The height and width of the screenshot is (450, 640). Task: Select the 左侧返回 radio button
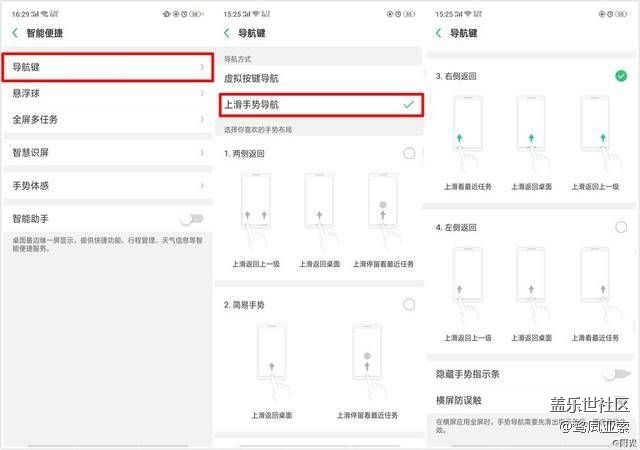pos(621,228)
